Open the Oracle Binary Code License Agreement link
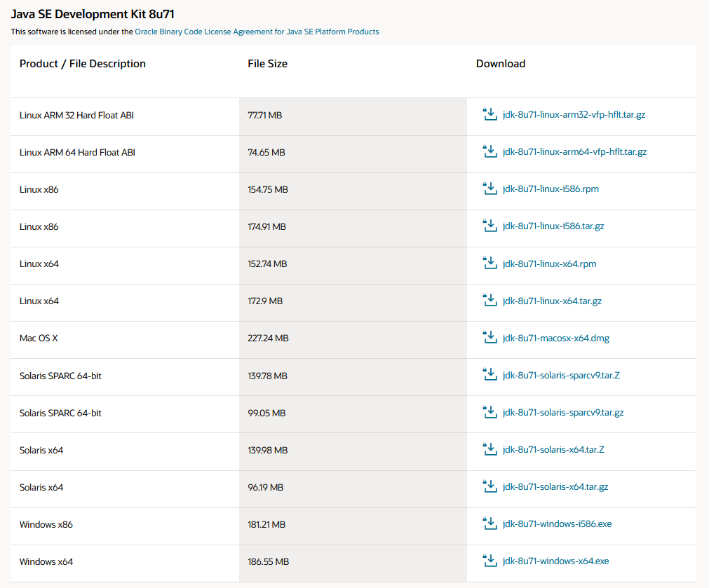This screenshot has height=588, width=709. point(257,32)
